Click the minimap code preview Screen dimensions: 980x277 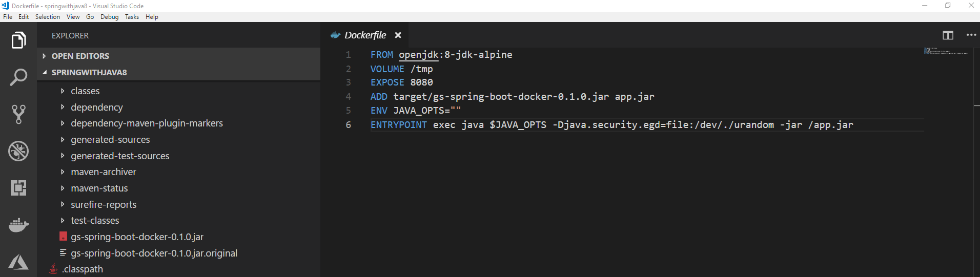946,51
